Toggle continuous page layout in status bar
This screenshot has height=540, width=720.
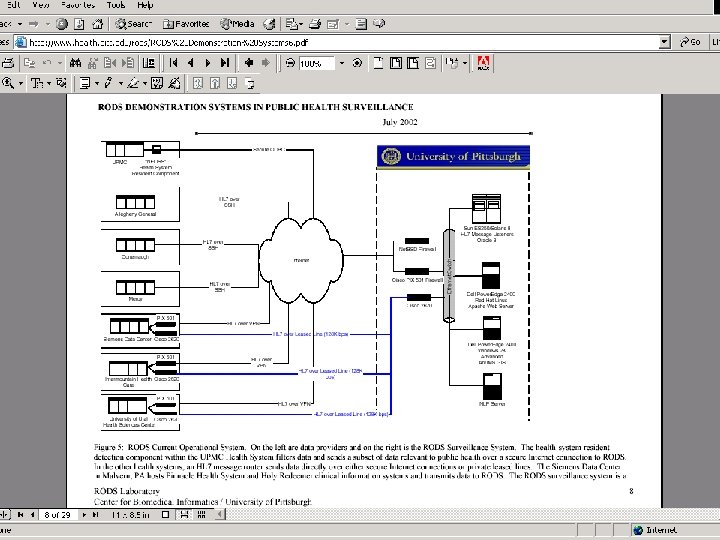point(184,515)
